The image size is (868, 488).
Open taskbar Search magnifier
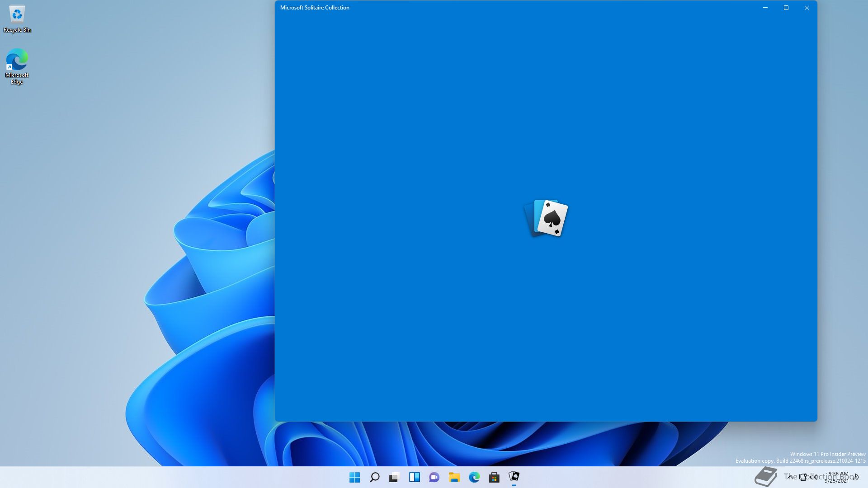click(374, 477)
